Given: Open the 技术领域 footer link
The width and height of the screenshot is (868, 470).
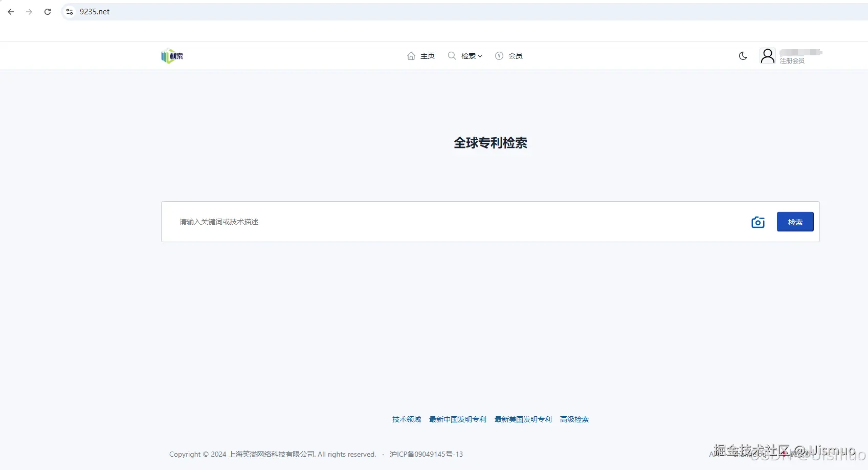Looking at the screenshot, I should point(406,419).
